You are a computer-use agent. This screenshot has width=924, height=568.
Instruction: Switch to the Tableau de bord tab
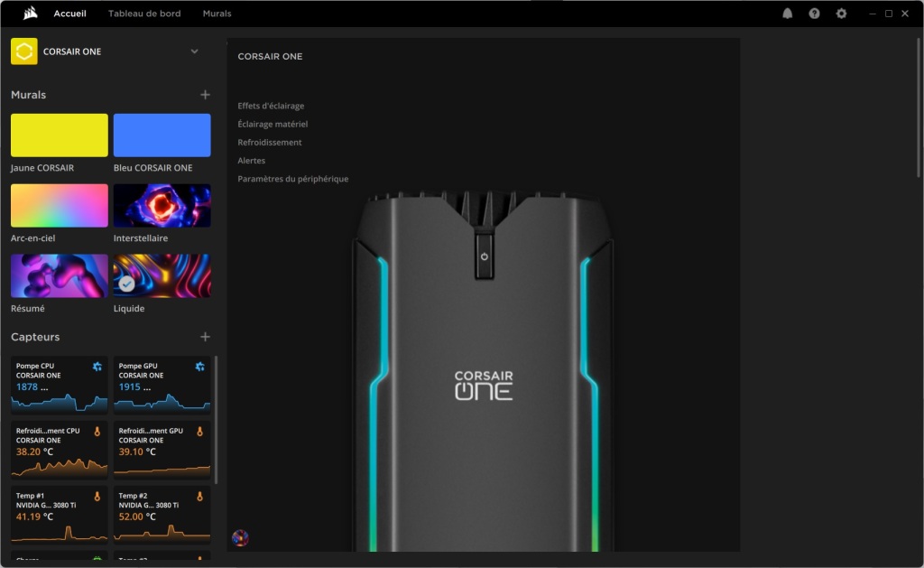[x=144, y=14]
